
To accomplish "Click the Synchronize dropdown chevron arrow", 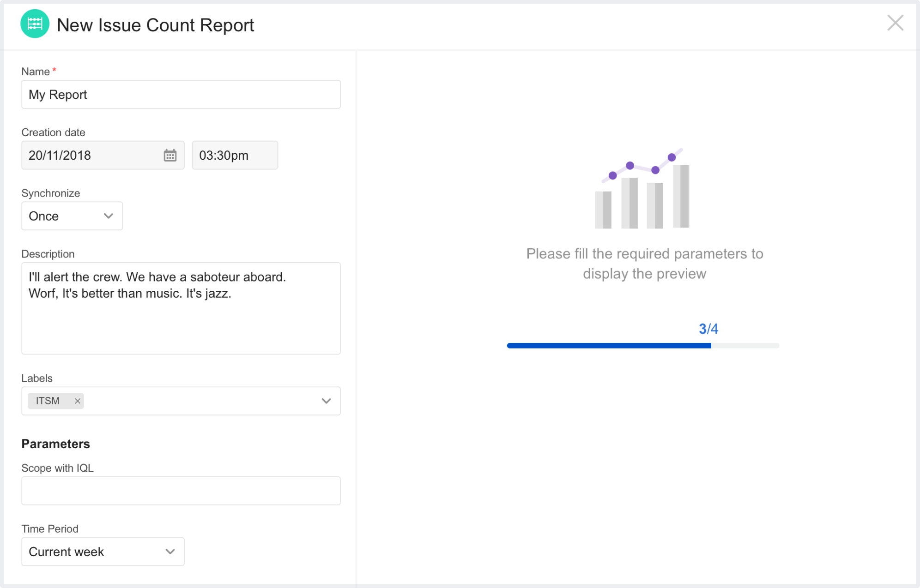I will tap(109, 216).
